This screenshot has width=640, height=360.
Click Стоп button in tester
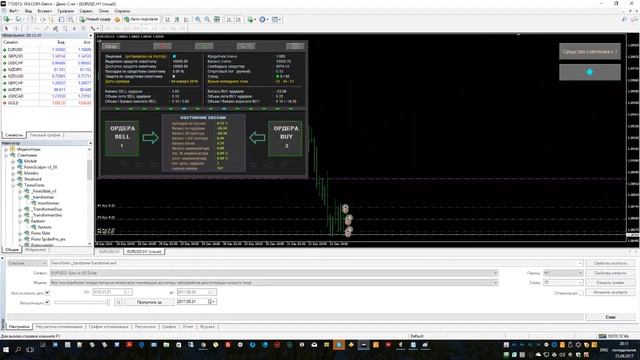coord(610,317)
